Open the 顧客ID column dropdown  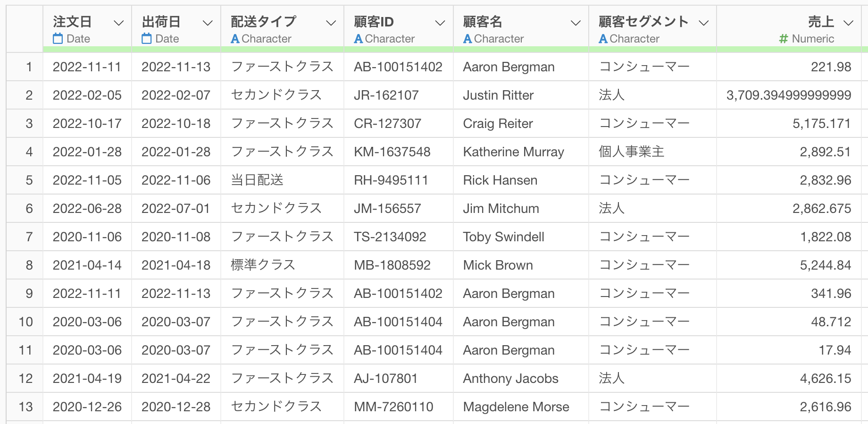(440, 23)
